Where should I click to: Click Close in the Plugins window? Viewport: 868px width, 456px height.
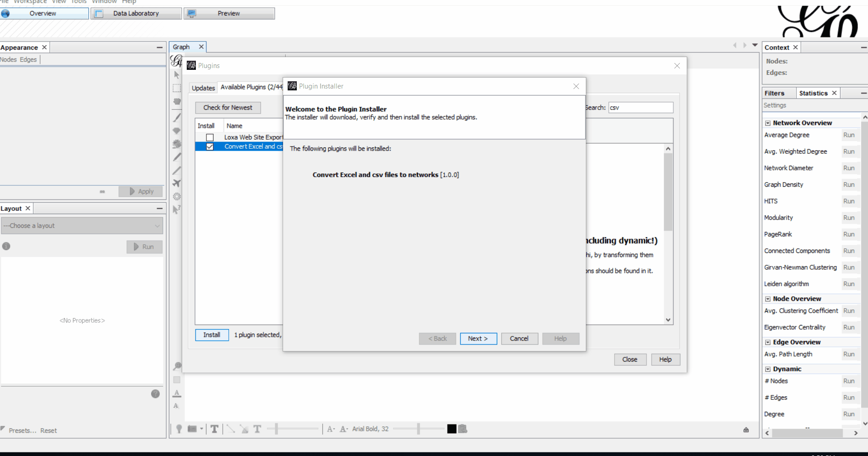(630, 360)
